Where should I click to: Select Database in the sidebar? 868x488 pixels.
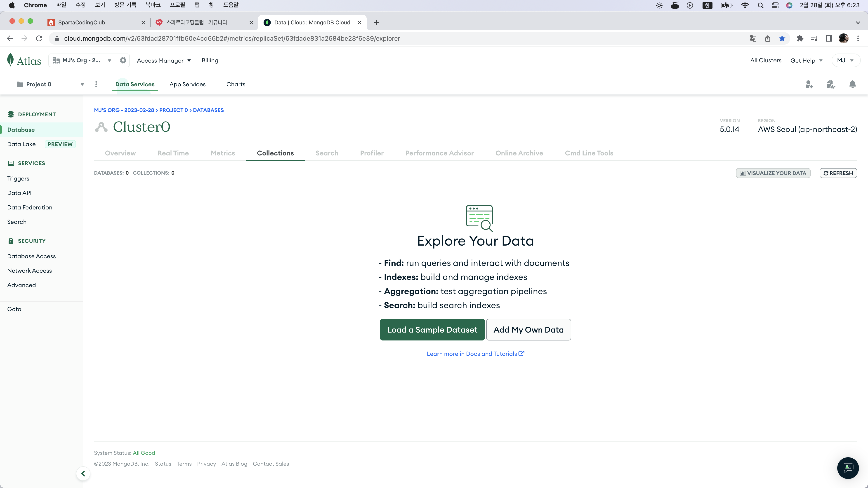click(x=41, y=130)
